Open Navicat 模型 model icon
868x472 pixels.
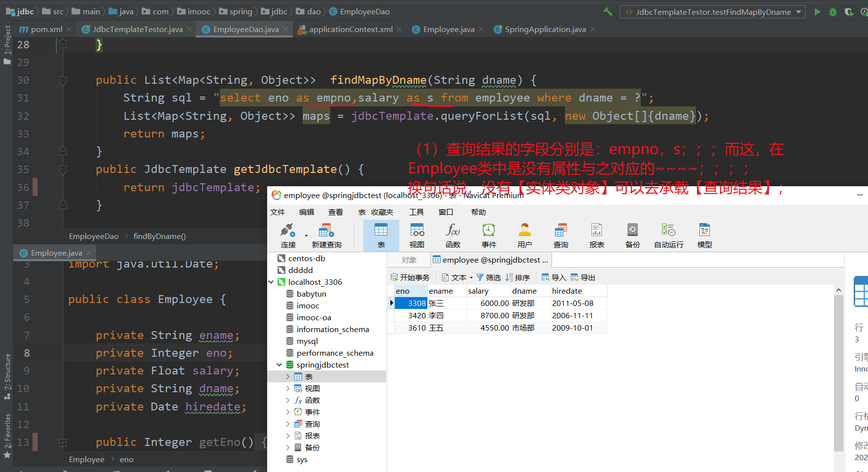[705, 236]
